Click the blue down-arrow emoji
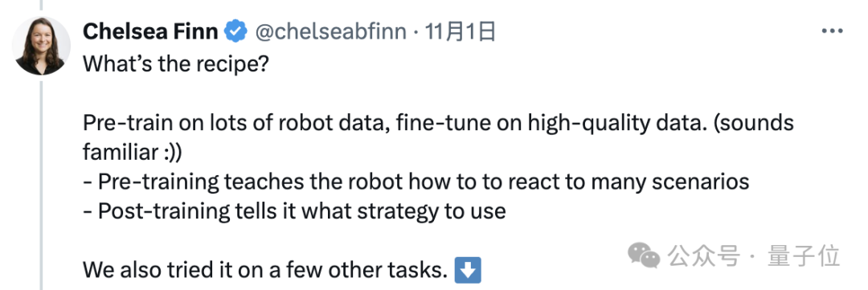Image resolution: width=868 pixels, height=290 pixels. pos(467,271)
